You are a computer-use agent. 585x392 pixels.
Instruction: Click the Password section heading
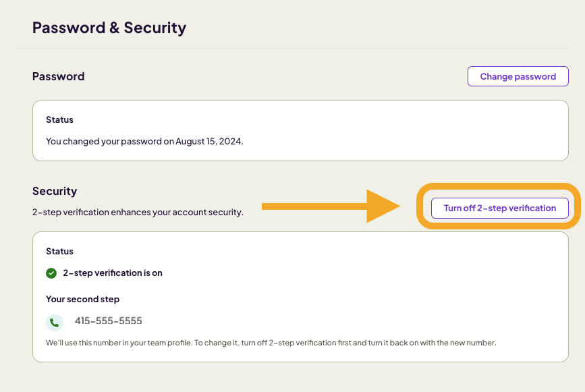tap(58, 76)
